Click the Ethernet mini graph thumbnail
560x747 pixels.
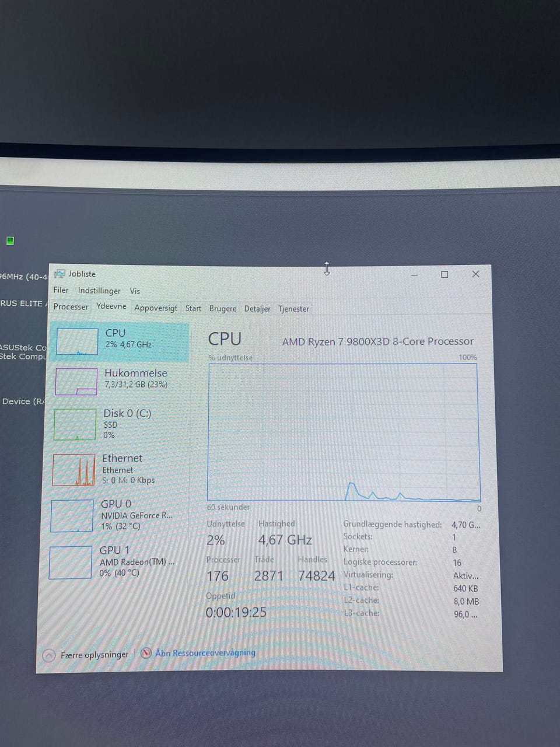click(x=73, y=470)
